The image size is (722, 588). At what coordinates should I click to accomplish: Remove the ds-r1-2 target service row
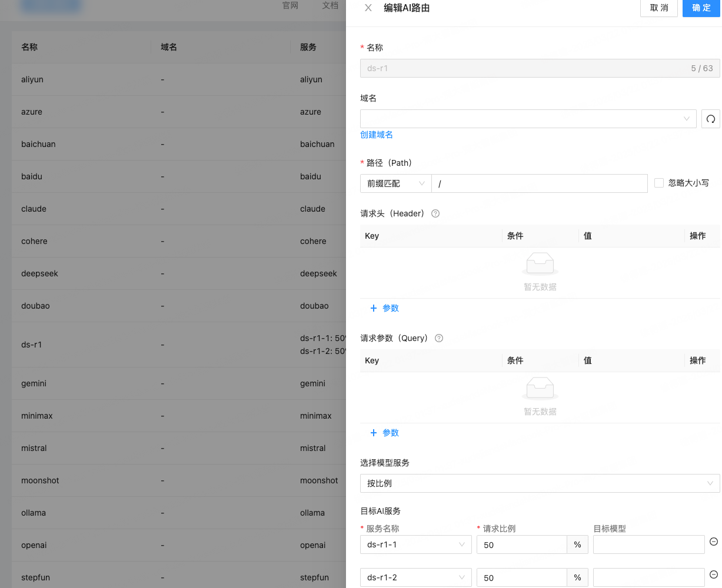(714, 574)
